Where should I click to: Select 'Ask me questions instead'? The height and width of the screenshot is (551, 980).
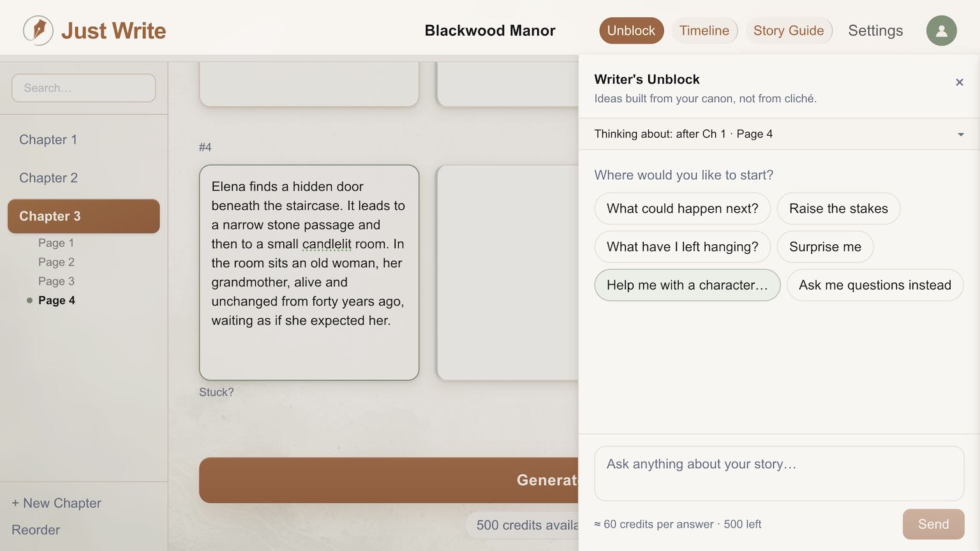[x=875, y=285]
